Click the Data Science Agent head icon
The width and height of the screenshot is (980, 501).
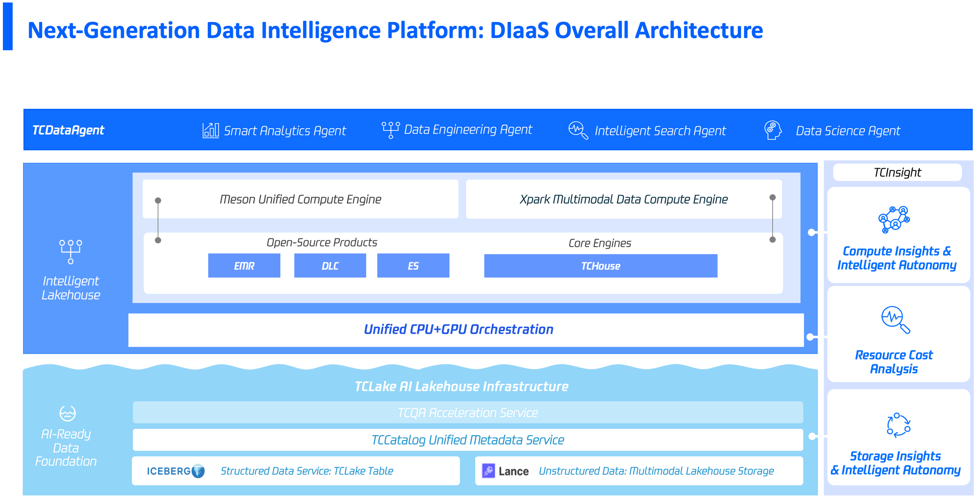(773, 130)
